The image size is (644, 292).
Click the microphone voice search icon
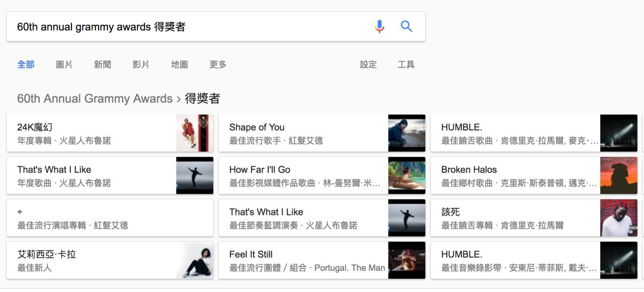point(379,26)
